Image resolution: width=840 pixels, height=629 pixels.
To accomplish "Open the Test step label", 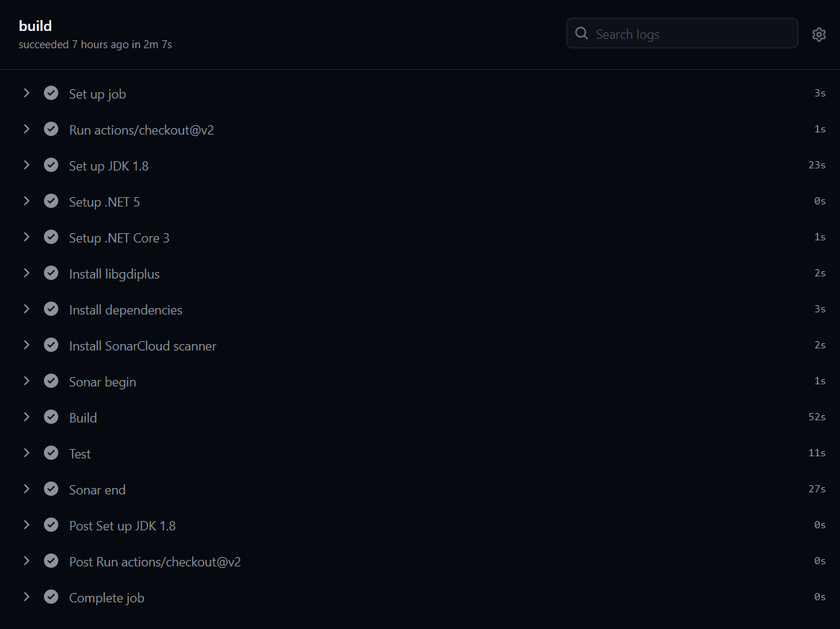I will pyautogui.click(x=80, y=454).
